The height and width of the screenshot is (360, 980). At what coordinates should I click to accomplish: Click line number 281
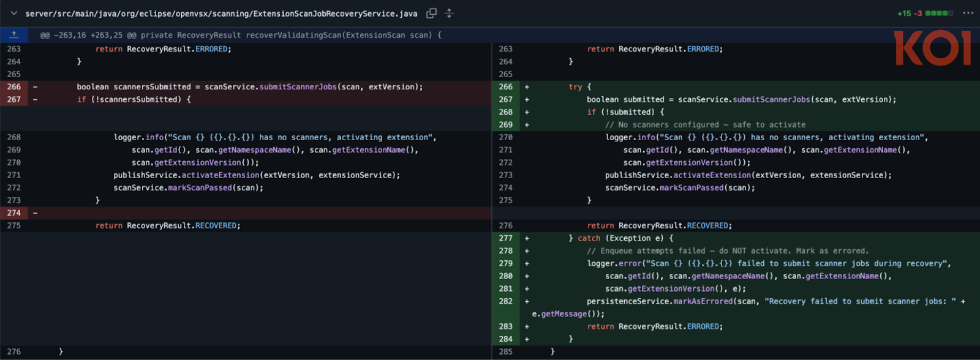click(506, 288)
